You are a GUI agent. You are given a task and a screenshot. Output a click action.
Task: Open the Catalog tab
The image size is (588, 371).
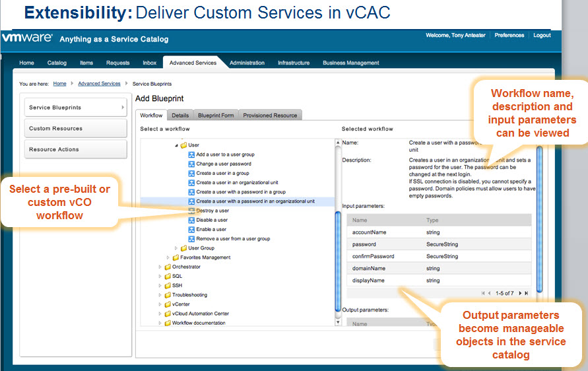tap(57, 63)
